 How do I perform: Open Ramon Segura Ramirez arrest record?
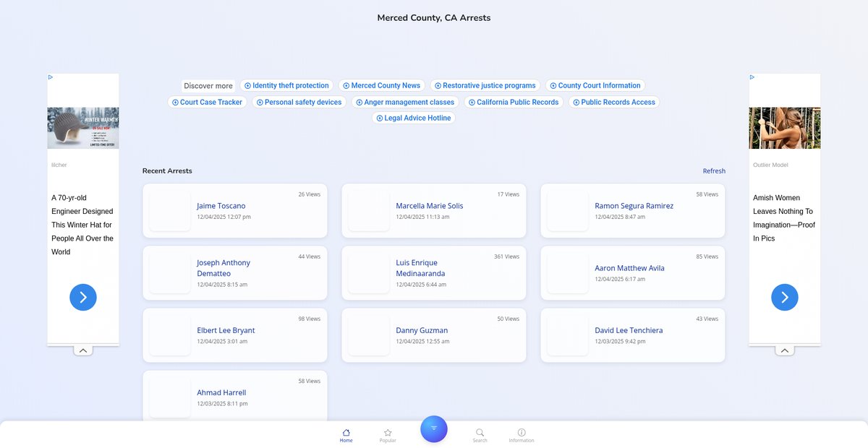pyautogui.click(x=633, y=211)
